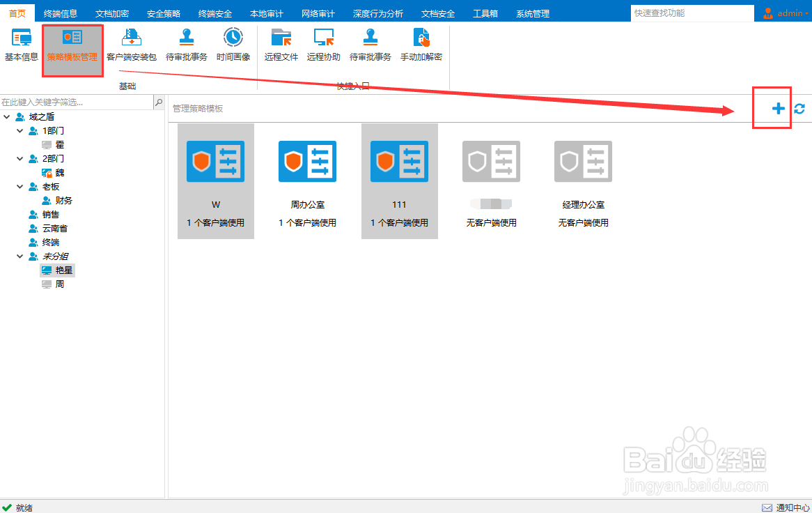Select the 2部门 group
This screenshot has height=513, width=812.
pos(47,158)
